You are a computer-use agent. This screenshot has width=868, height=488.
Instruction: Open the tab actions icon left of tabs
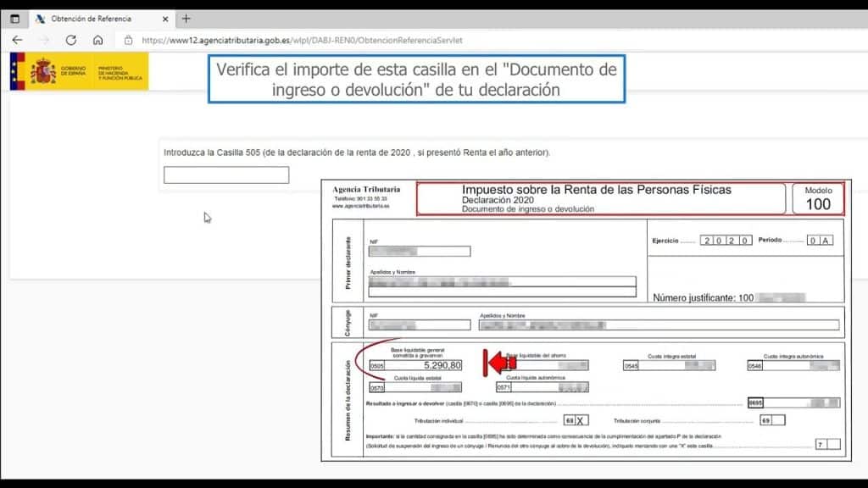tap(15, 17)
